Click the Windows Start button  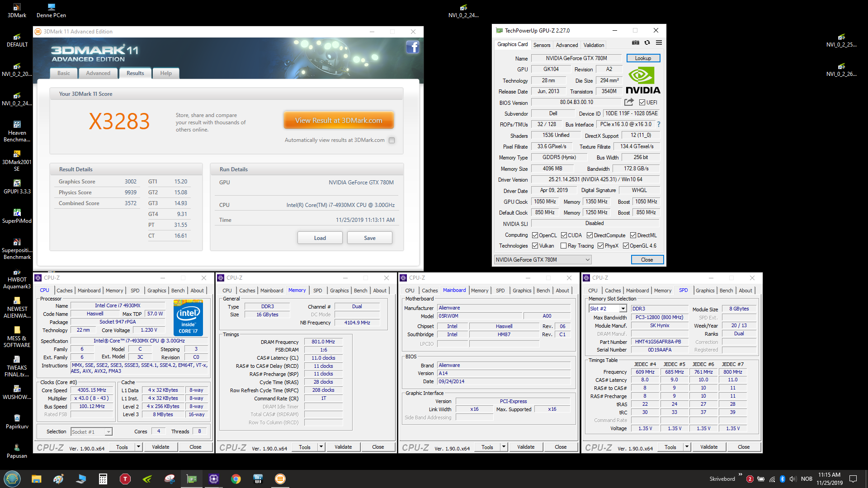(12, 479)
